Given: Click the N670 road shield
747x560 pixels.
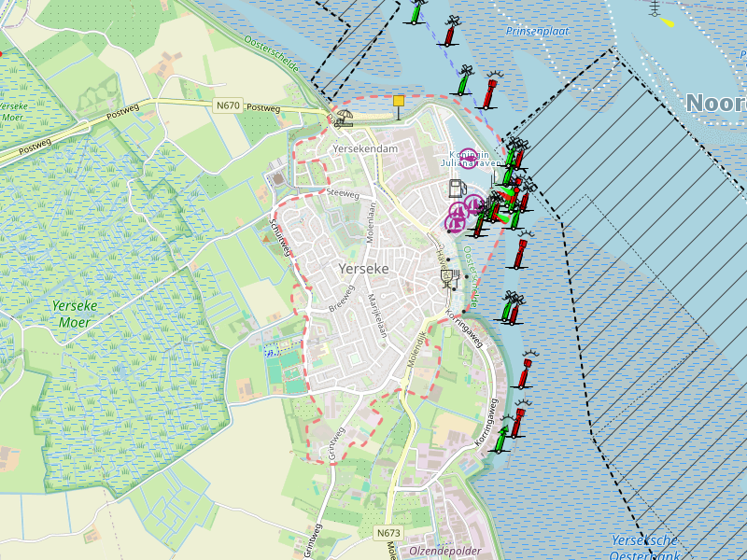Looking at the screenshot, I should [x=228, y=105].
